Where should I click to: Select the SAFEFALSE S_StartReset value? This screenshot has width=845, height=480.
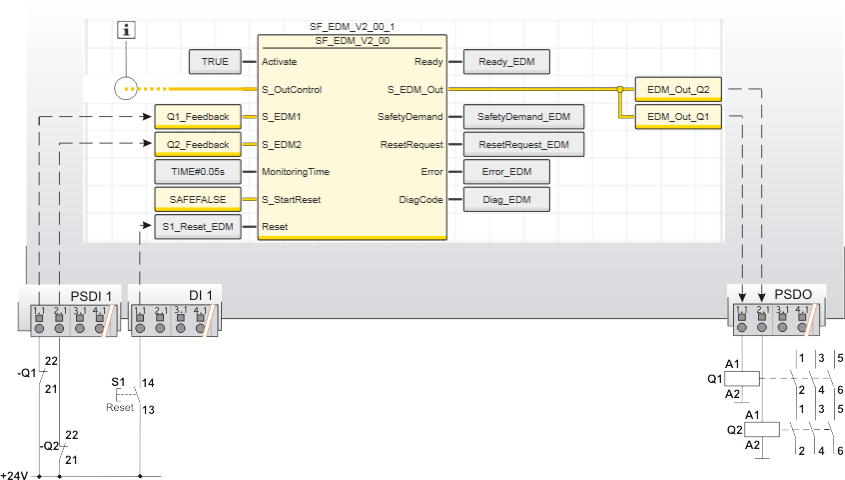point(198,200)
